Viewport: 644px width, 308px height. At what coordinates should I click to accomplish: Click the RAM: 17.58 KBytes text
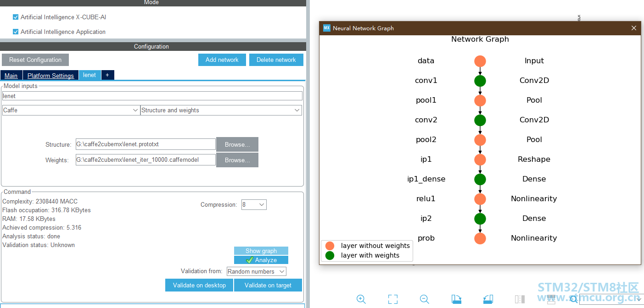29,219
